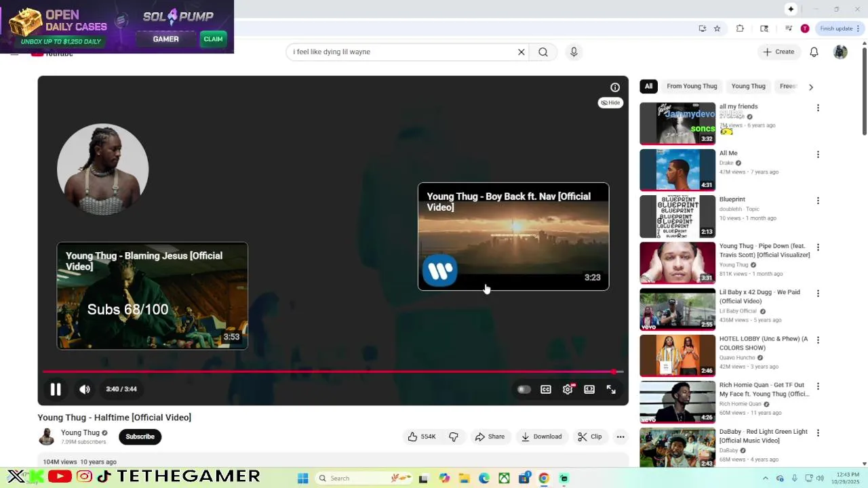Viewport: 868px width, 488px height.
Task: Open the video info card icon
Action: (615, 87)
